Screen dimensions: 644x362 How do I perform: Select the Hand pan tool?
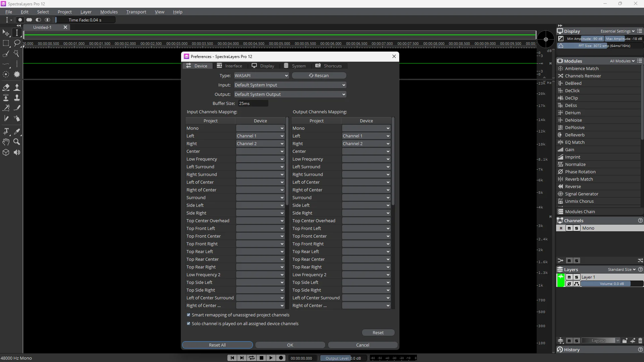click(x=6, y=142)
